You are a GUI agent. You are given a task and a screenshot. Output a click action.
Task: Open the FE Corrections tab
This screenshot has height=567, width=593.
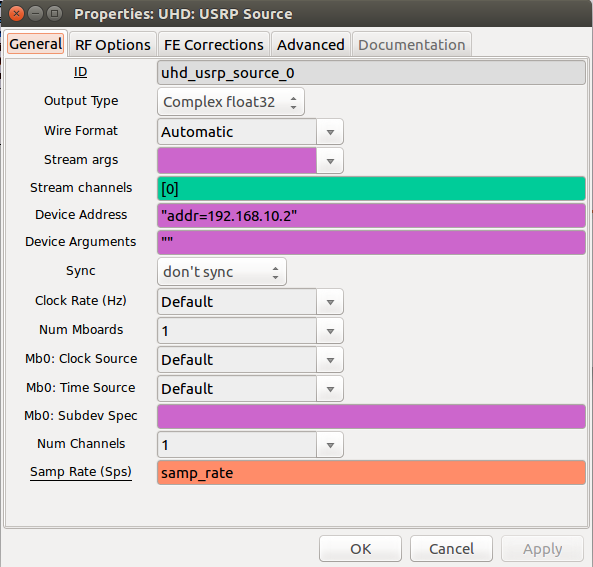coord(214,45)
